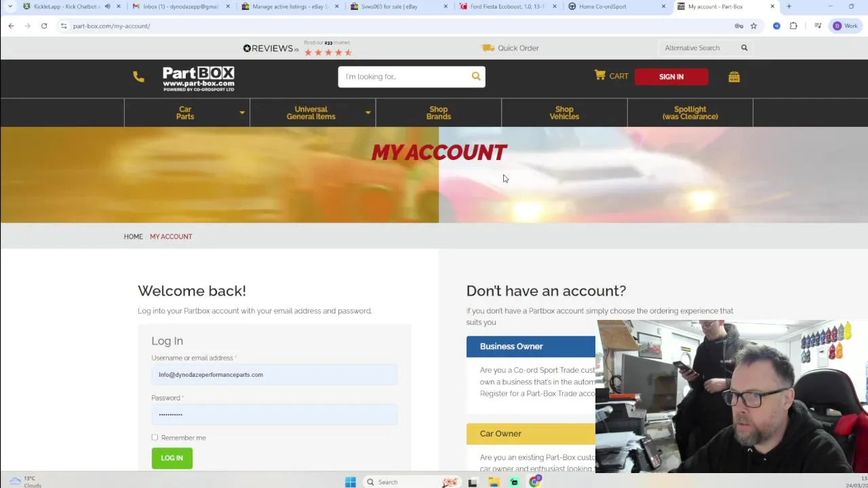Screen dimensions: 868x488
Task: Open the green Kick app on taskbar
Action: point(514,482)
